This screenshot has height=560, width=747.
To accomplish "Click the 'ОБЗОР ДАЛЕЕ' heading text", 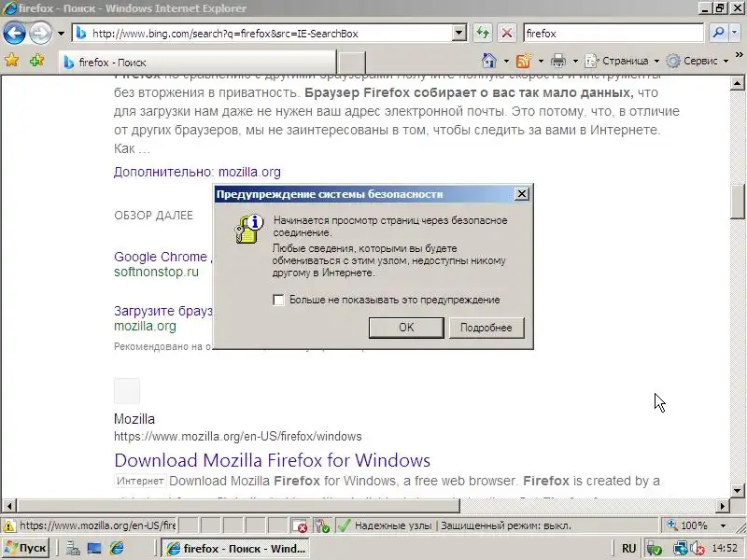I will click(x=153, y=216).
